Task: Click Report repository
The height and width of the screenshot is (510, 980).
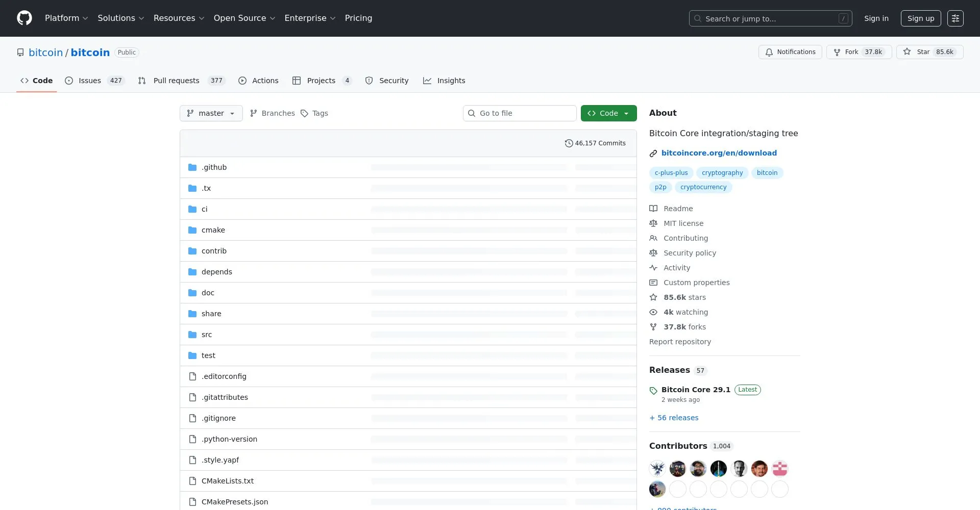Action: point(680,342)
